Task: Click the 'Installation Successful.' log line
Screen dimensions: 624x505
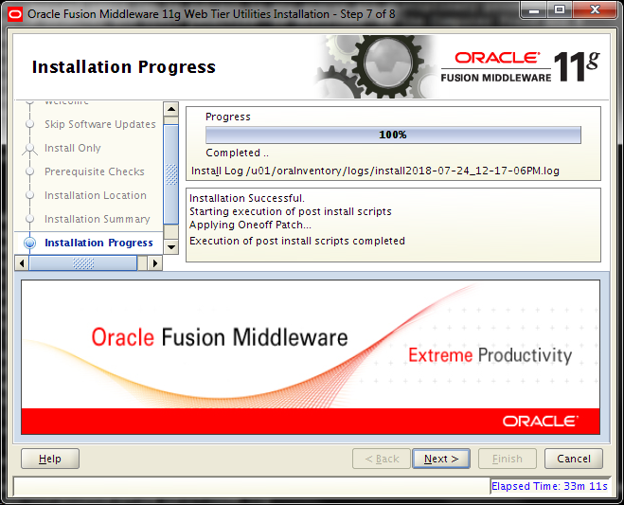Action: pos(247,198)
